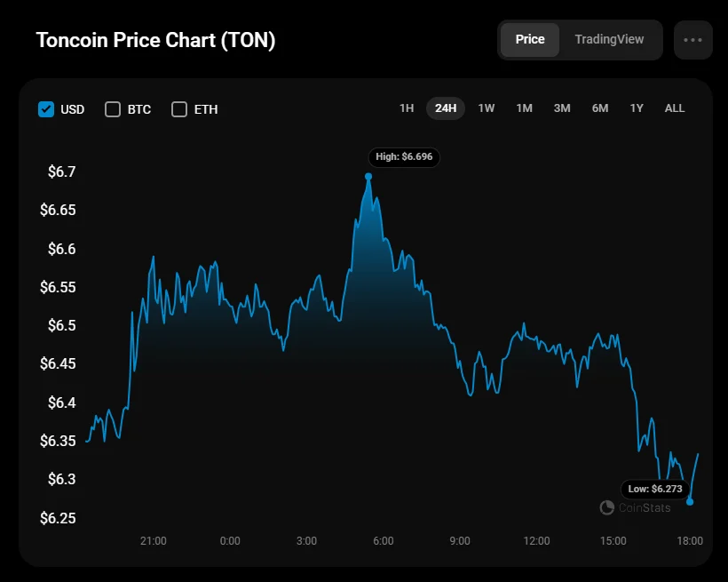
Task: Show ALL time price history
Action: (x=675, y=108)
